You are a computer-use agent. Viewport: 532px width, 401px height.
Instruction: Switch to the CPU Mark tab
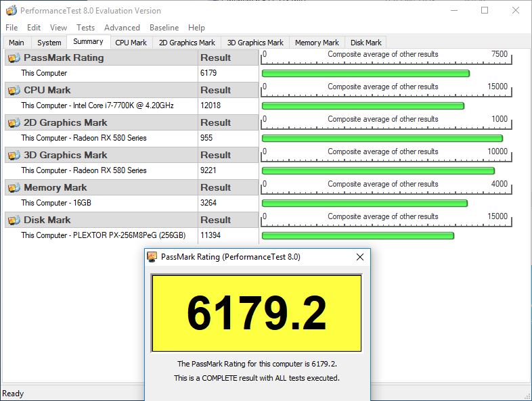pos(131,43)
